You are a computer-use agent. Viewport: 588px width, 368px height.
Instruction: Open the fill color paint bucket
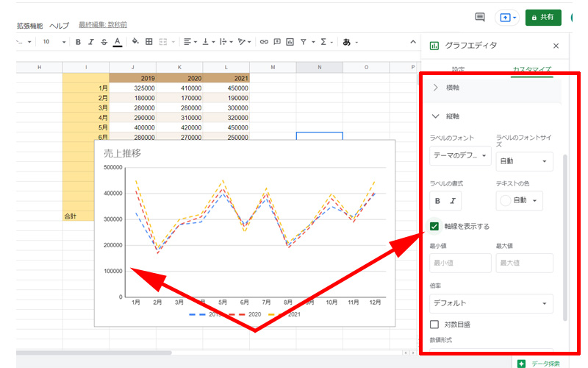click(x=135, y=42)
